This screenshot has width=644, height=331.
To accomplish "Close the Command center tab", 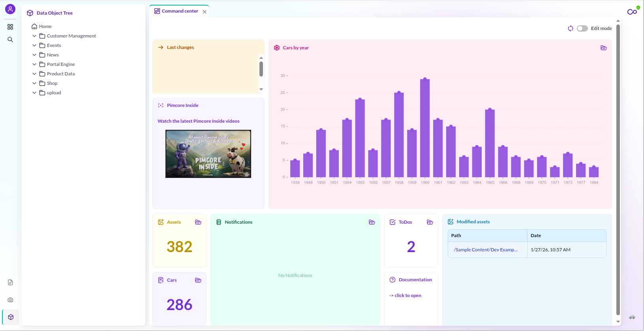I will tap(205, 12).
